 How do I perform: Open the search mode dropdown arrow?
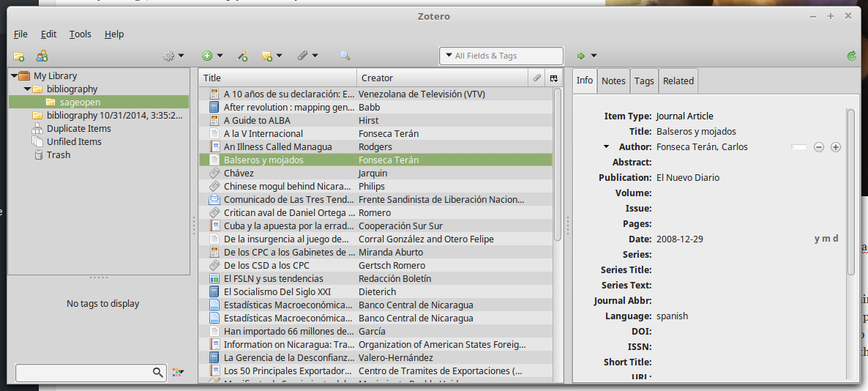[449, 56]
